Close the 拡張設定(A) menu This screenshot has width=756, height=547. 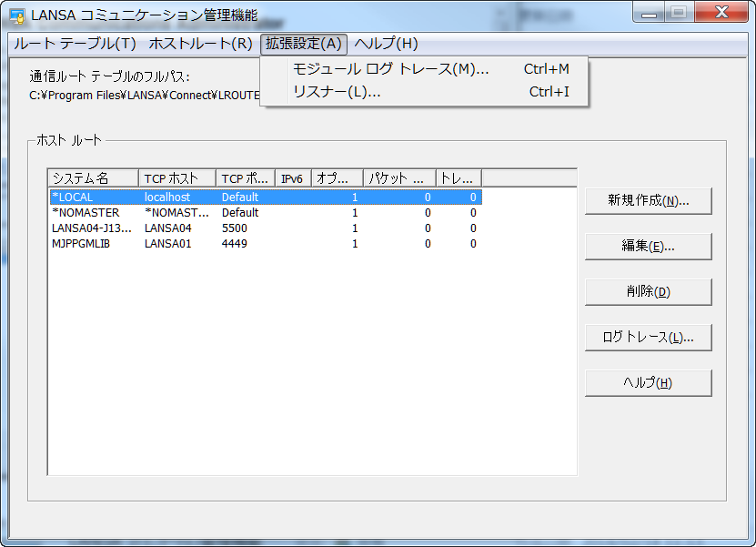303,44
